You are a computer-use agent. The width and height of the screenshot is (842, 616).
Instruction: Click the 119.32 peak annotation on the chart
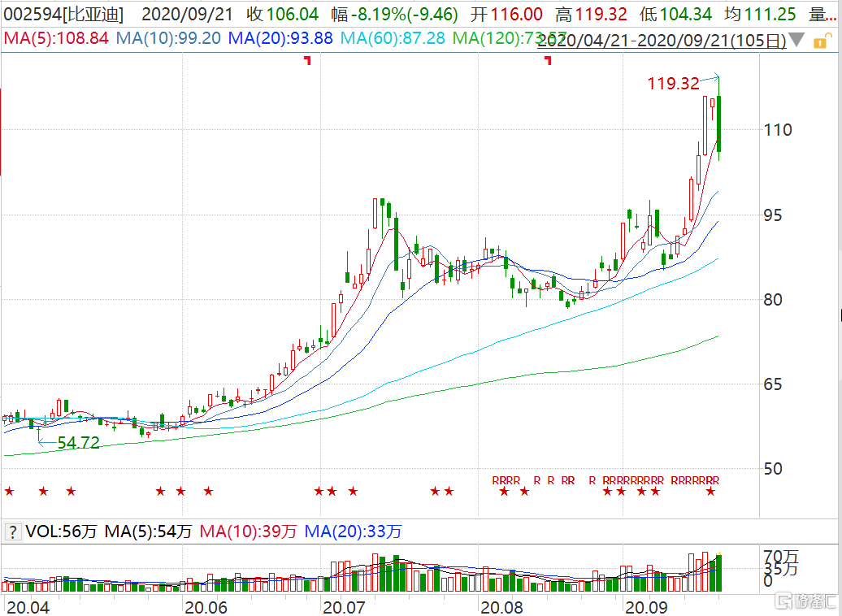click(674, 84)
